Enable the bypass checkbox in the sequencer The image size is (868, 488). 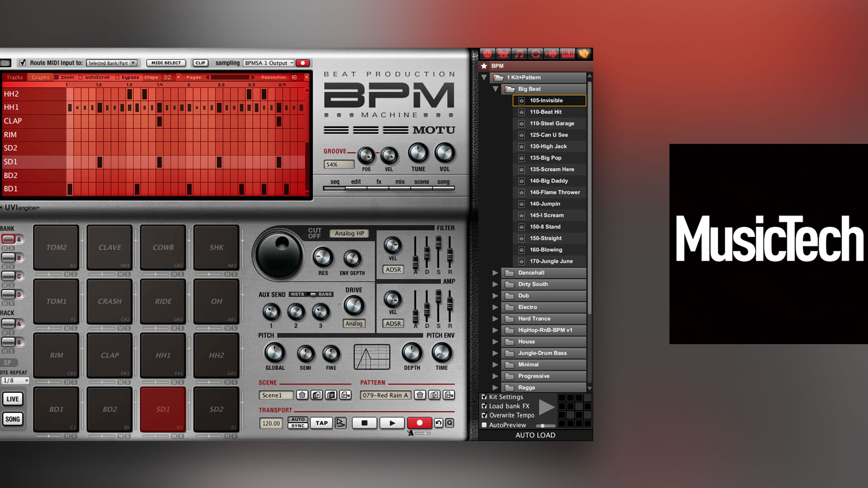pos(118,77)
